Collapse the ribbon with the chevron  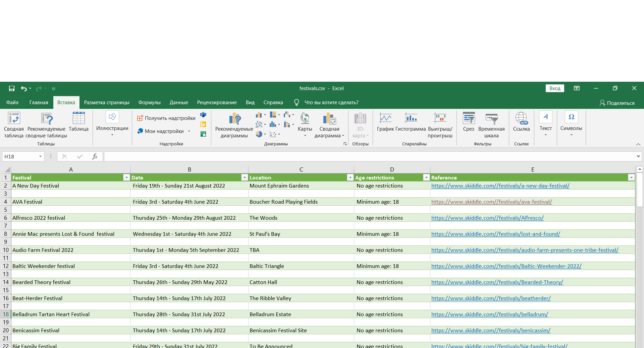pyautogui.click(x=638, y=144)
